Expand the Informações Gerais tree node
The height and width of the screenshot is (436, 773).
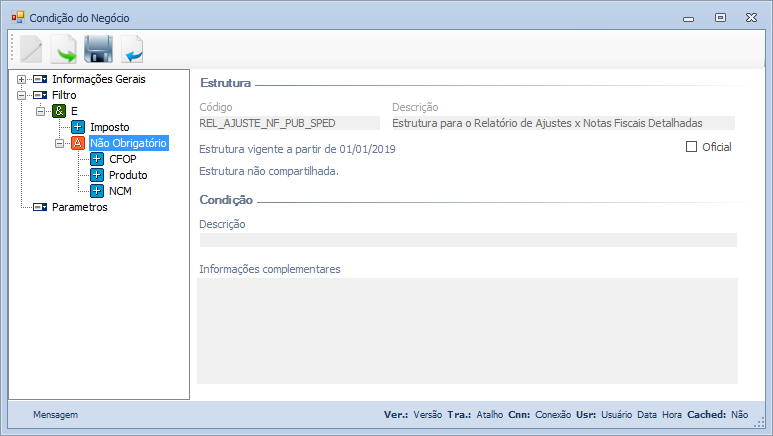[x=21, y=79]
